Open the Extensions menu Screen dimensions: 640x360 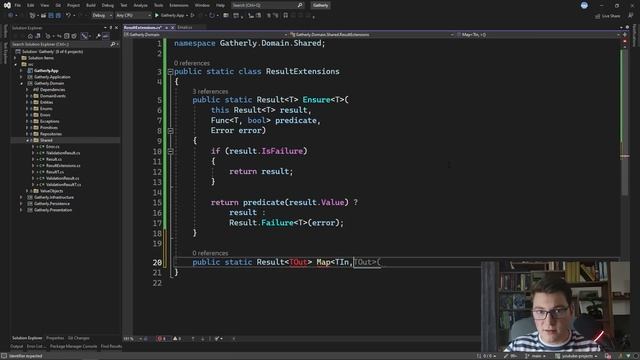(x=179, y=5)
